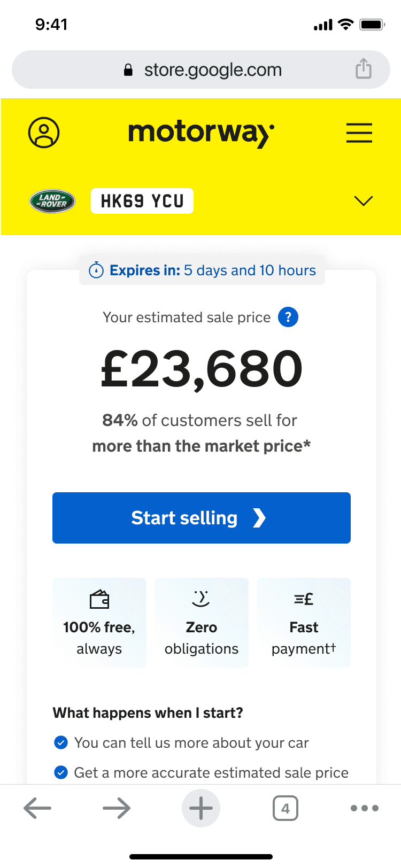
Task: Open a new tab with the plus button
Action: click(x=201, y=809)
